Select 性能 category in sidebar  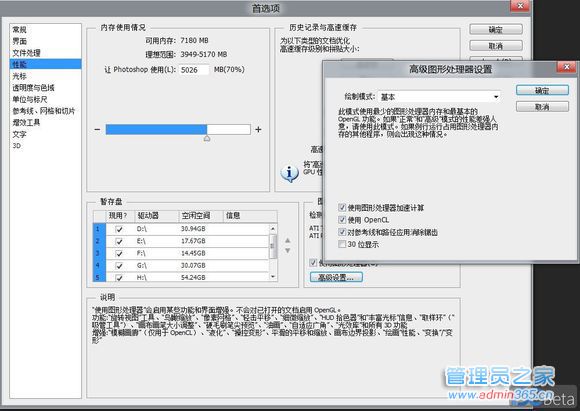coord(45,64)
